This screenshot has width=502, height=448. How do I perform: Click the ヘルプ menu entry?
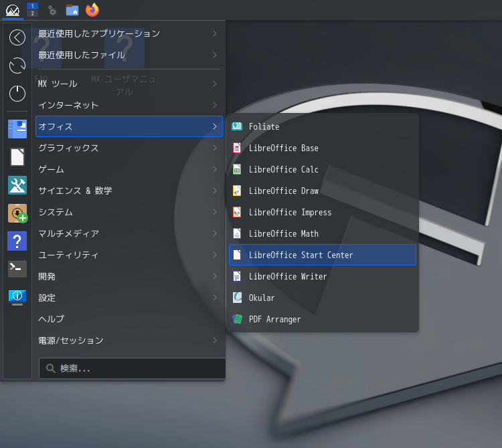(129, 319)
